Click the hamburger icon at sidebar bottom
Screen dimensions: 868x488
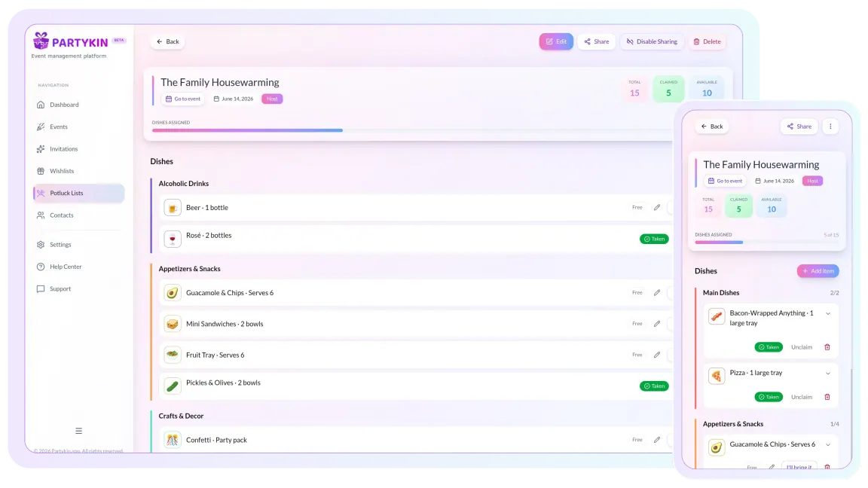(x=78, y=432)
